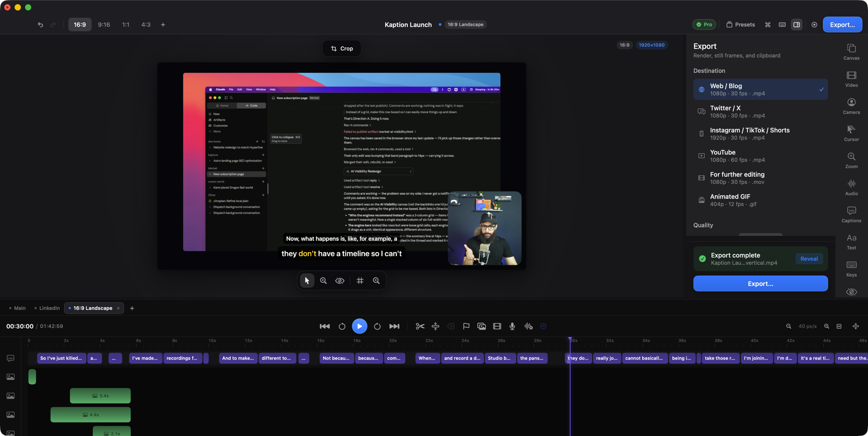868x436 pixels.
Task: Open the Audio panel in the sidebar
Action: click(851, 187)
